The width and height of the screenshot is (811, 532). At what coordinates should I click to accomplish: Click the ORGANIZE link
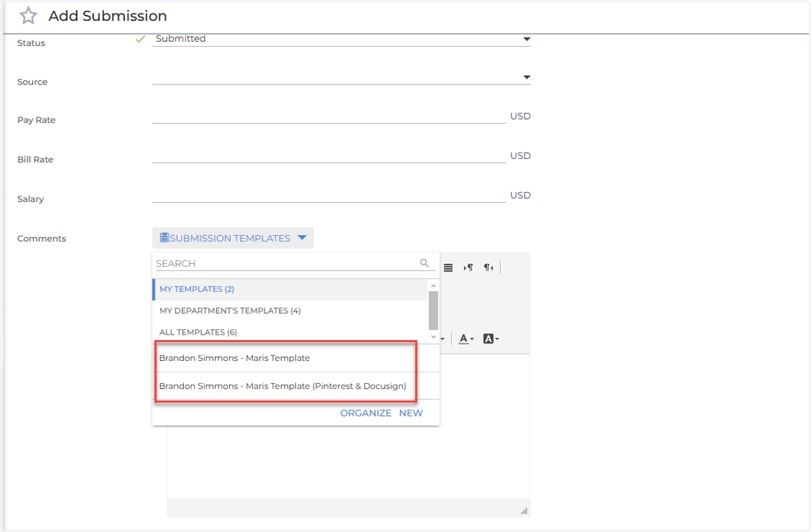click(366, 413)
